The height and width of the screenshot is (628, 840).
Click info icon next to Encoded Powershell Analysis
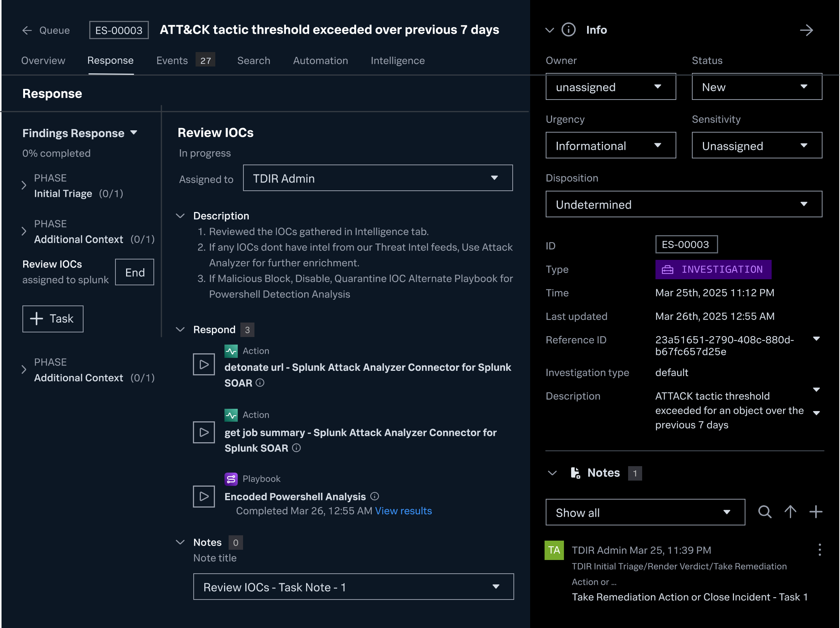(374, 496)
